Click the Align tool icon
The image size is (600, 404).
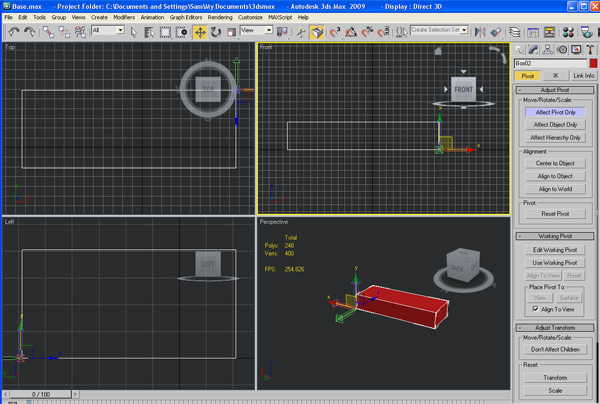click(x=496, y=32)
